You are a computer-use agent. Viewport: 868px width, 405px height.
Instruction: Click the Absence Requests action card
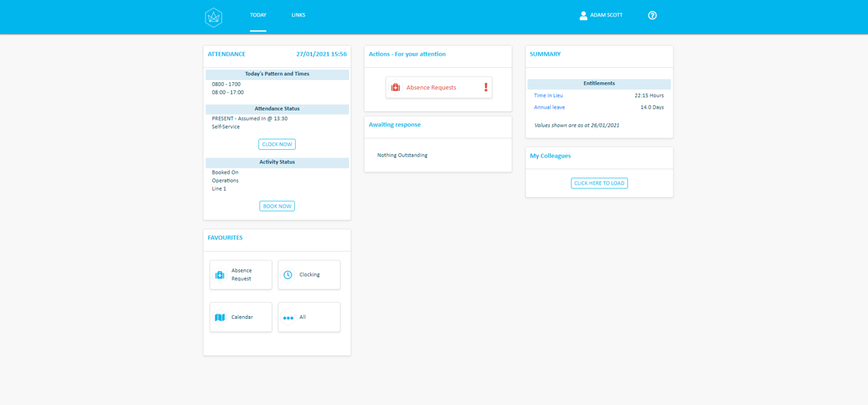pyautogui.click(x=439, y=87)
